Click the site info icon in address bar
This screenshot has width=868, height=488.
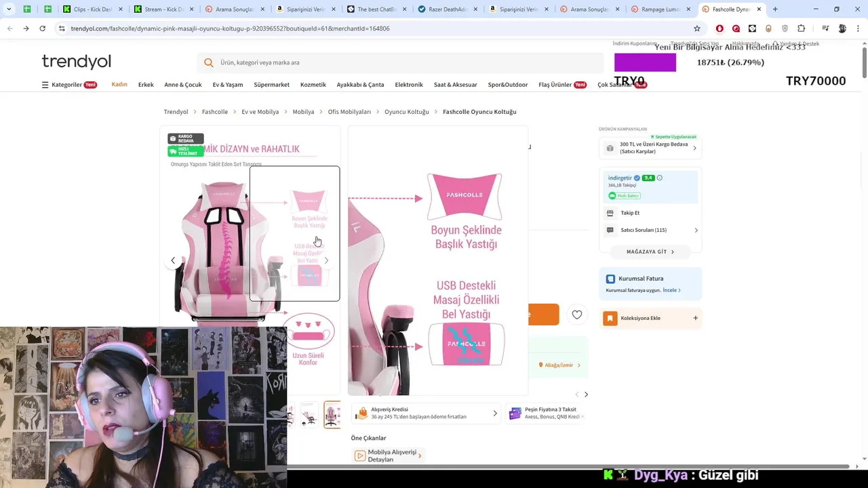[62, 28]
